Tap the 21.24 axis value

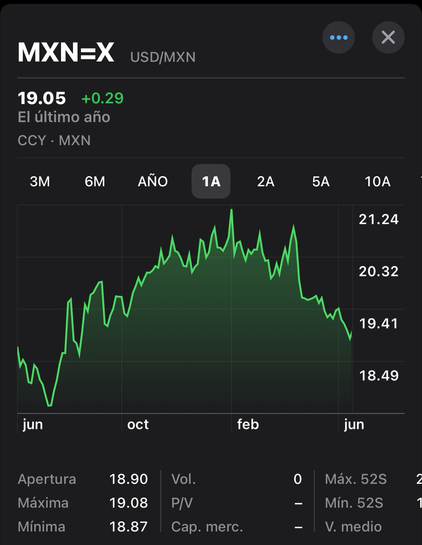pos(379,219)
